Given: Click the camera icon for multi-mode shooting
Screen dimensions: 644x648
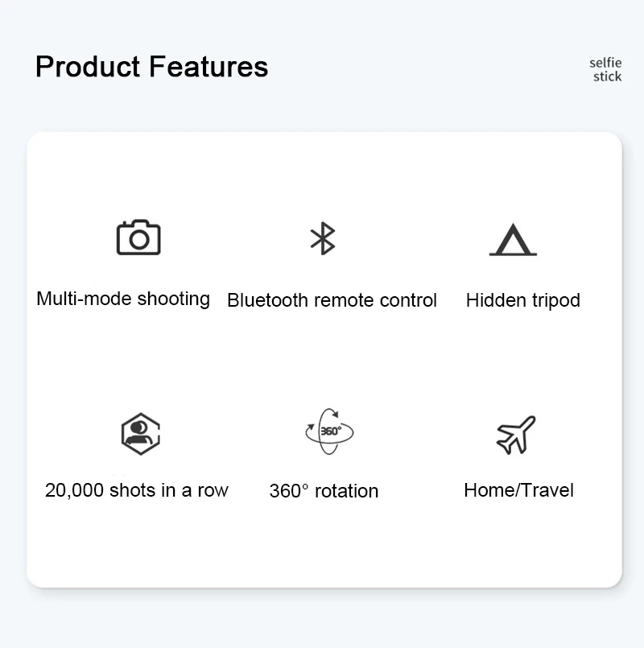Looking at the screenshot, I should pyautogui.click(x=138, y=237).
